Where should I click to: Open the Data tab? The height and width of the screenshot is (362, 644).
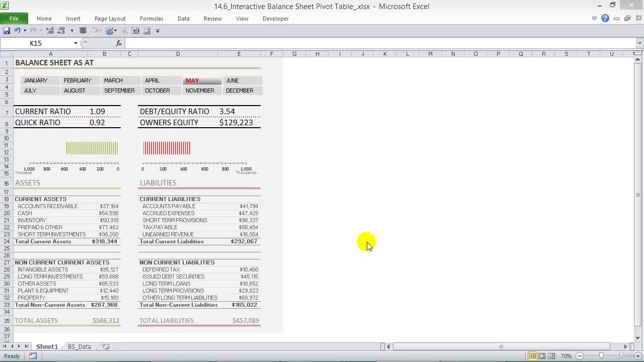183,19
